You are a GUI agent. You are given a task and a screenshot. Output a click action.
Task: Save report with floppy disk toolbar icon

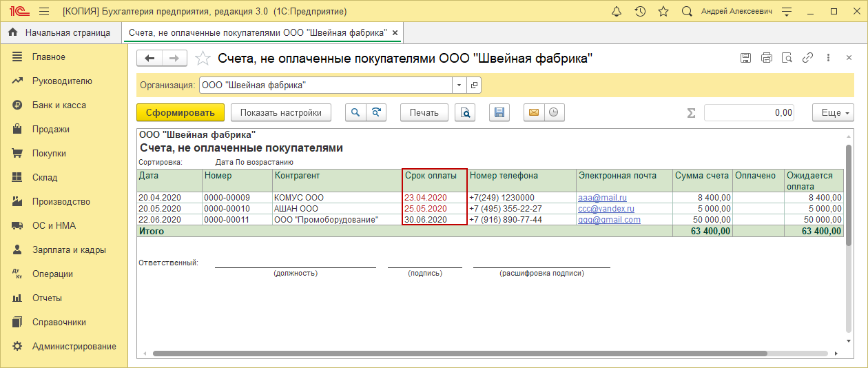click(499, 112)
